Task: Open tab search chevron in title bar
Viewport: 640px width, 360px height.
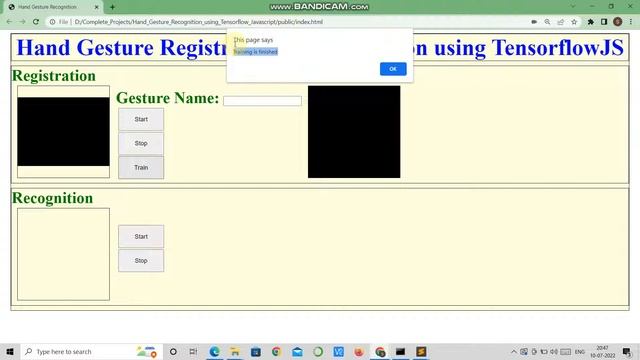Action: pos(573,7)
